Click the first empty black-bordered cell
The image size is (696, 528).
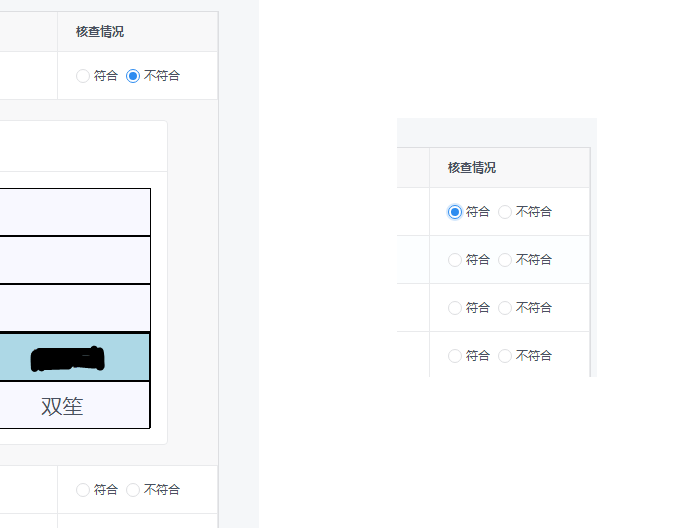75,212
